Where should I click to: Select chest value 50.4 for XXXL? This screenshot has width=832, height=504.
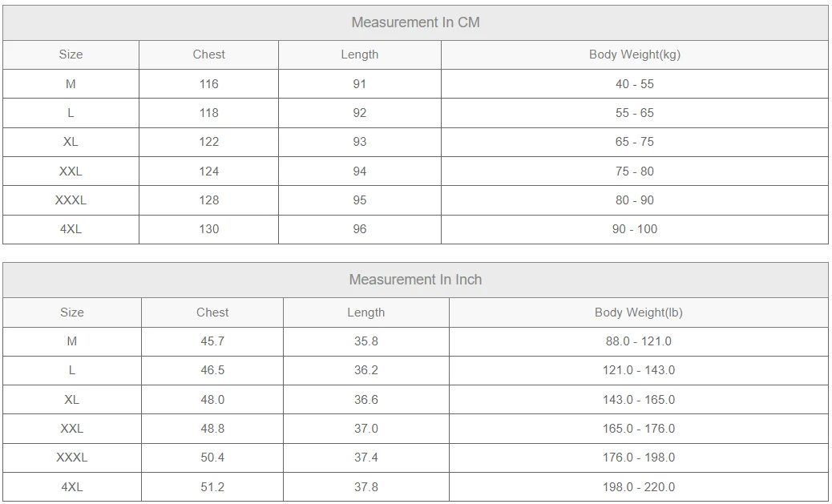click(x=212, y=458)
